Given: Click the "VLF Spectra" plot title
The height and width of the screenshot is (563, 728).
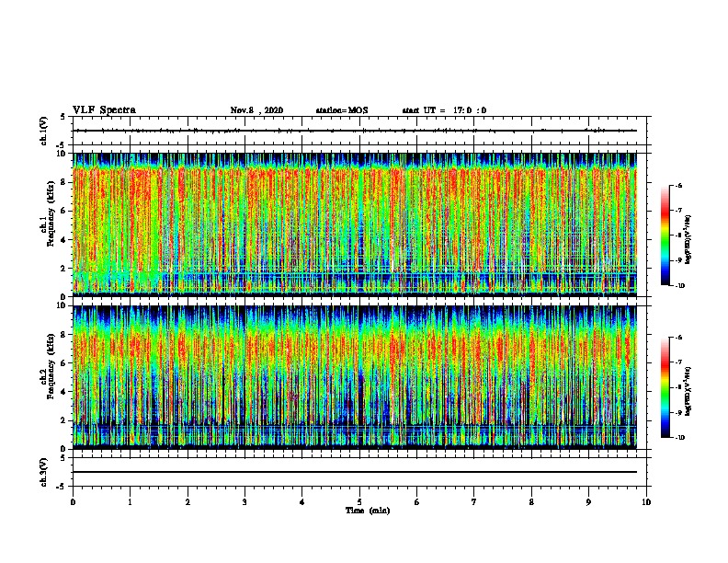Looking at the screenshot, I should coord(104,110).
